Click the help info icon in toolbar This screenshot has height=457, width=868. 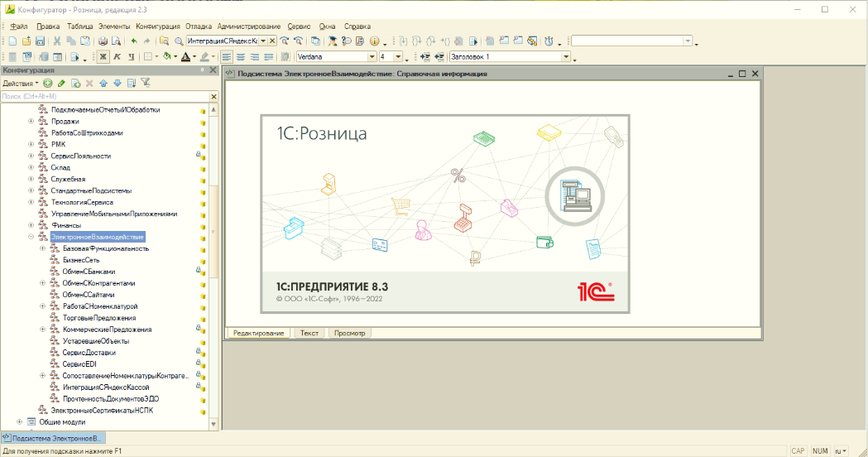[x=374, y=41]
